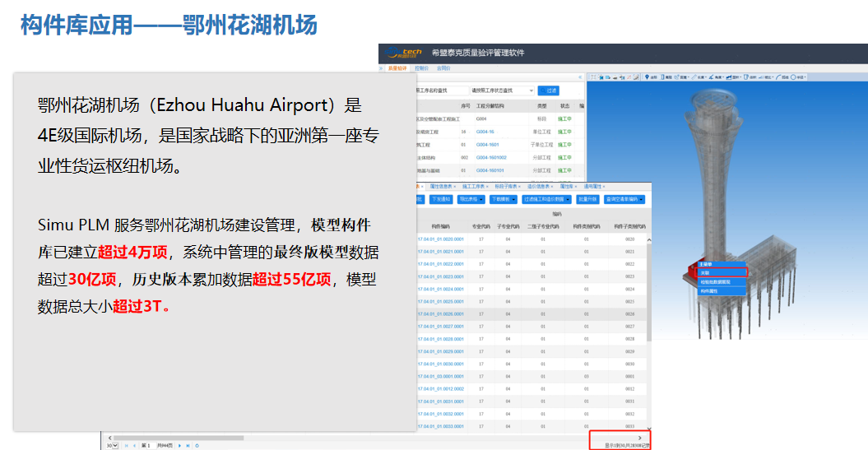Jump to first page in pagination bar

click(x=127, y=445)
